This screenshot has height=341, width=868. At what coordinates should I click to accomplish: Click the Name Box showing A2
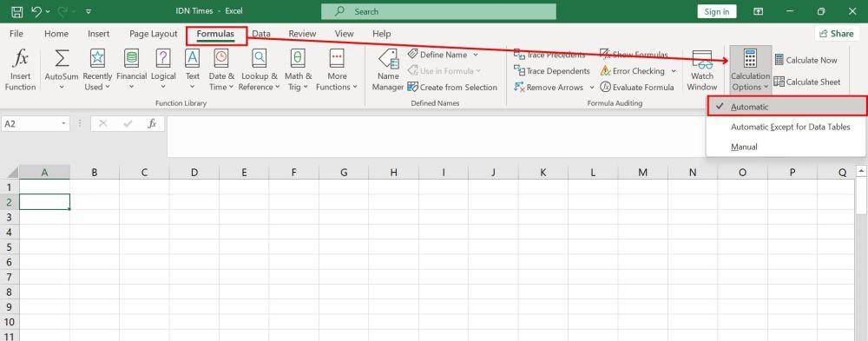(x=31, y=124)
